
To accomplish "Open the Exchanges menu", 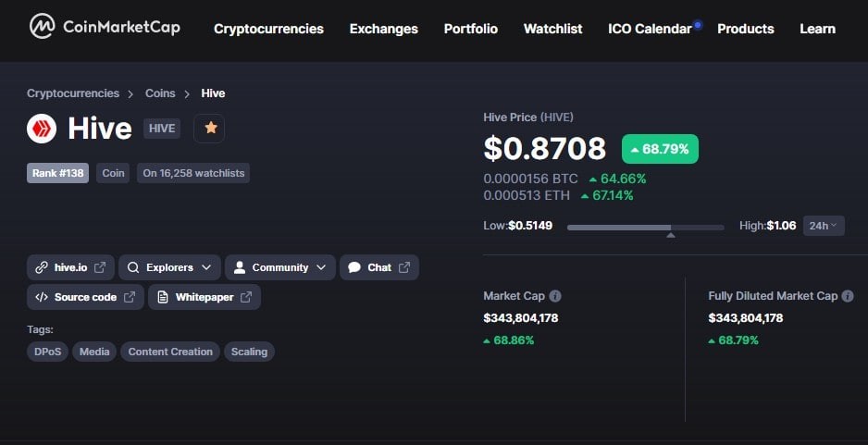I will pyautogui.click(x=384, y=29).
